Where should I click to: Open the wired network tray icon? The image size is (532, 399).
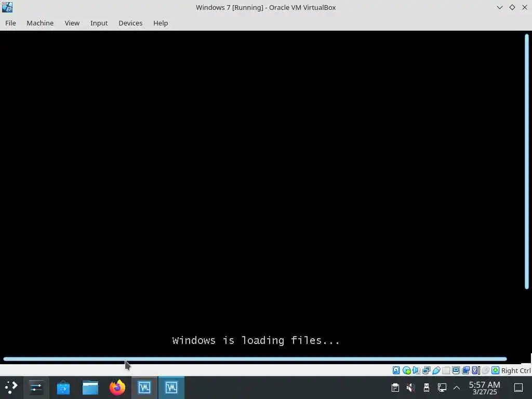click(x=442, y=388)
